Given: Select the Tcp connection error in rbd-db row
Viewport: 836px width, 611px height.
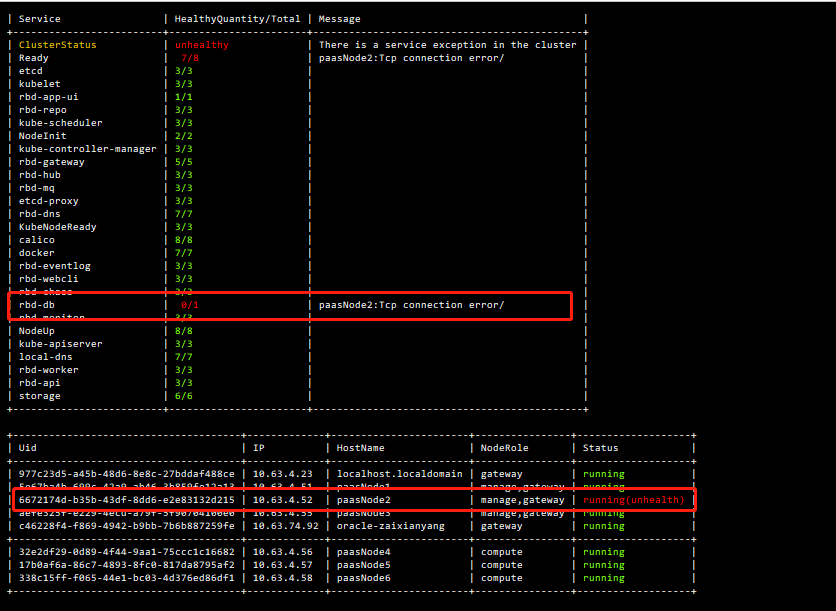Looking at the screenshot, I should [x=411, y=305].
